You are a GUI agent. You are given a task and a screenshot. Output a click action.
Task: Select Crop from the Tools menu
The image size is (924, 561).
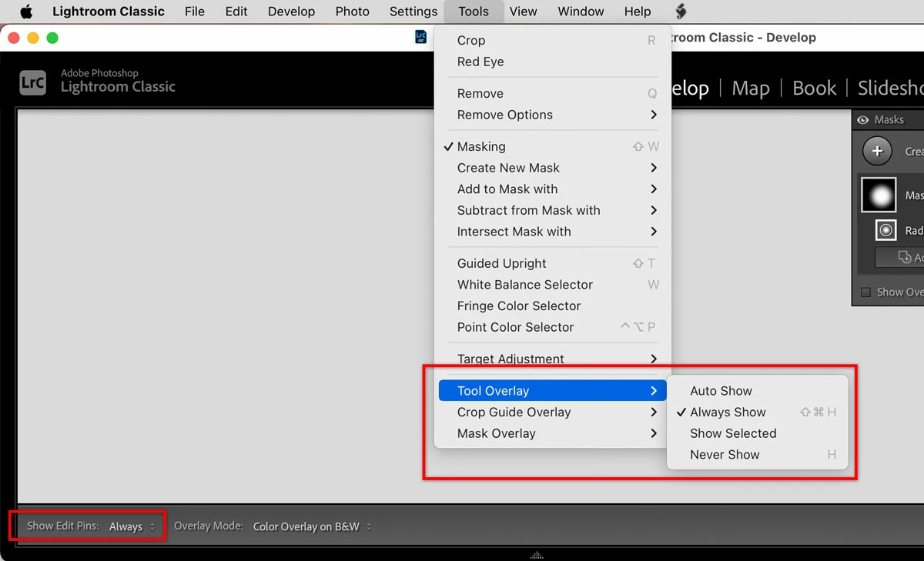click(x=553, y=40)
